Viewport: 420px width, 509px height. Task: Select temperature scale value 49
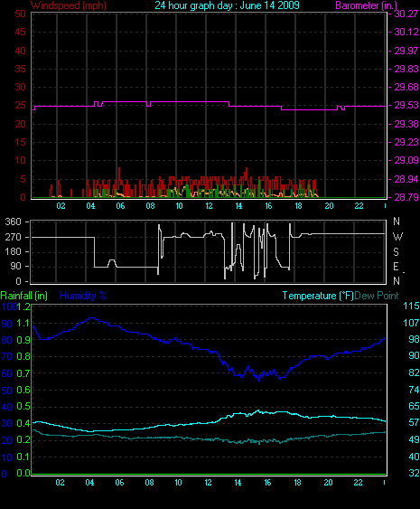click(414, 439)
